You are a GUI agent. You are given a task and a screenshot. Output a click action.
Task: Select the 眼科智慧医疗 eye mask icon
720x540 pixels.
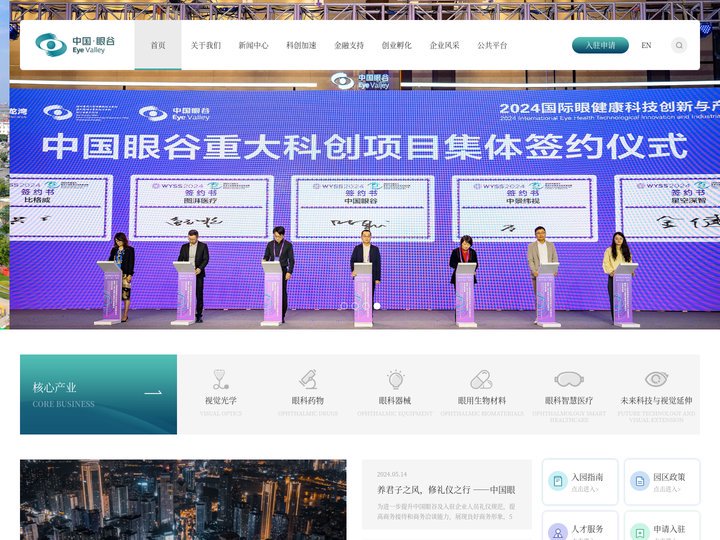pyautogui.click(x=569, y=379)
